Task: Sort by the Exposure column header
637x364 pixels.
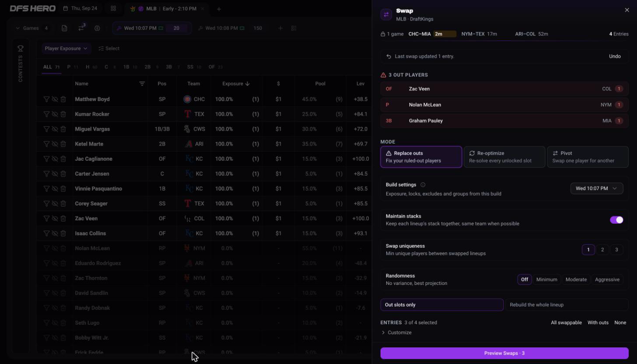Action: pyautogui.click(x=236, y=83)
